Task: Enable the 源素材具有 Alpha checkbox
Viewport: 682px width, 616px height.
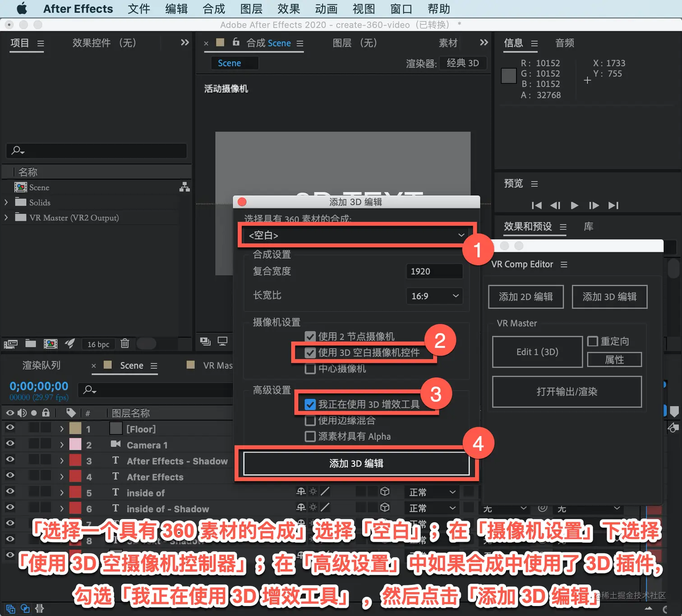Action: [310, 436]
